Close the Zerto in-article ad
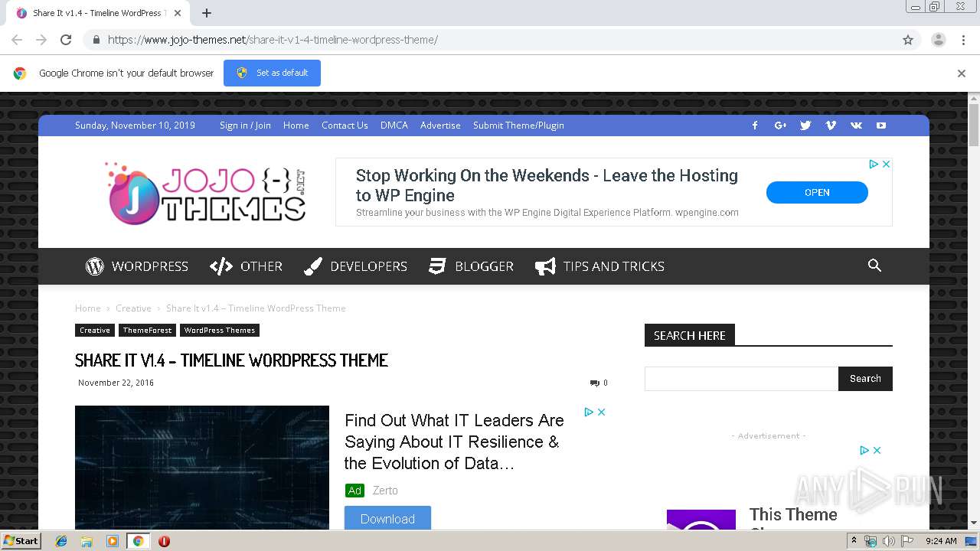This screenshot has width=980, height=551. pos(602,412)
